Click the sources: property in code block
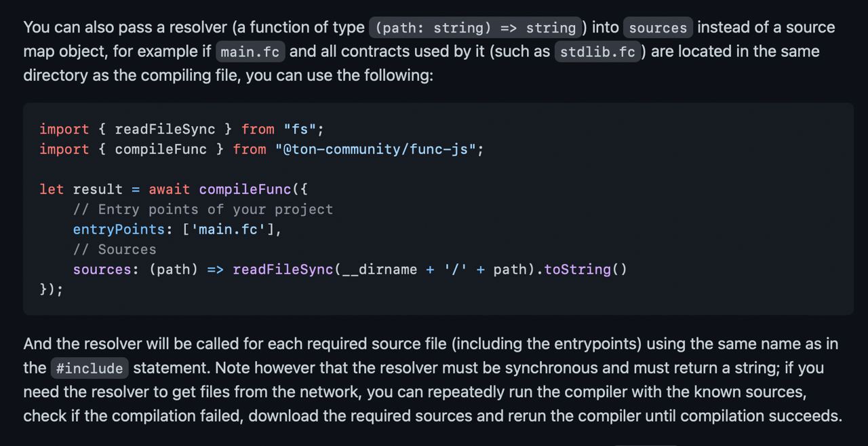 point(106,270)
